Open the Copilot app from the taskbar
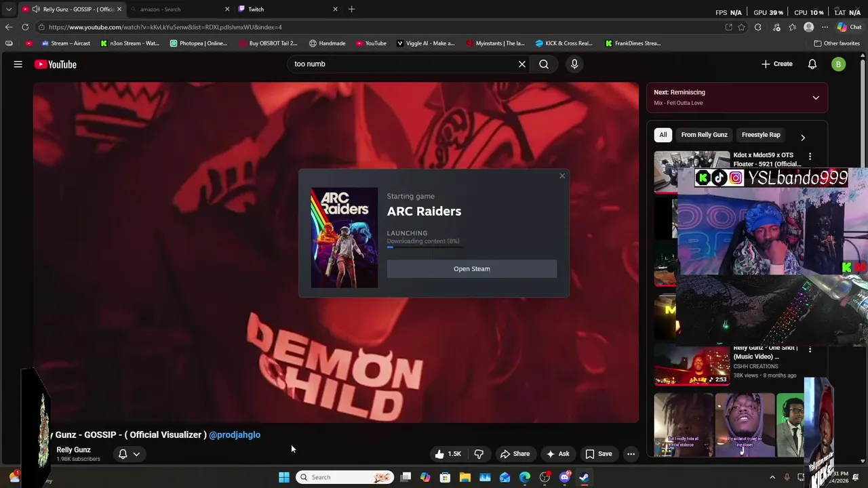Screen dimensions: 868x488 425,477
